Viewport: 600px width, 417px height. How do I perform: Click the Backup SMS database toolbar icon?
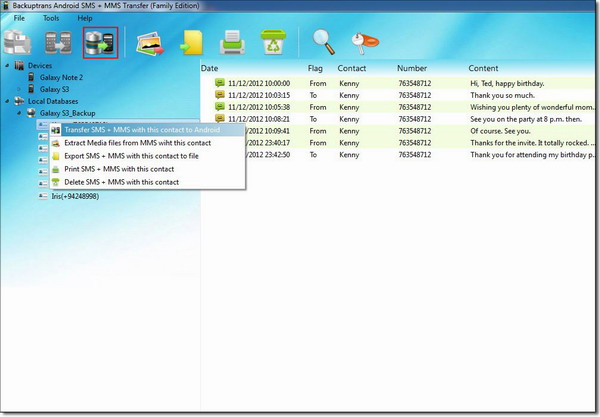pyautogui.click(x=17, y=42)
